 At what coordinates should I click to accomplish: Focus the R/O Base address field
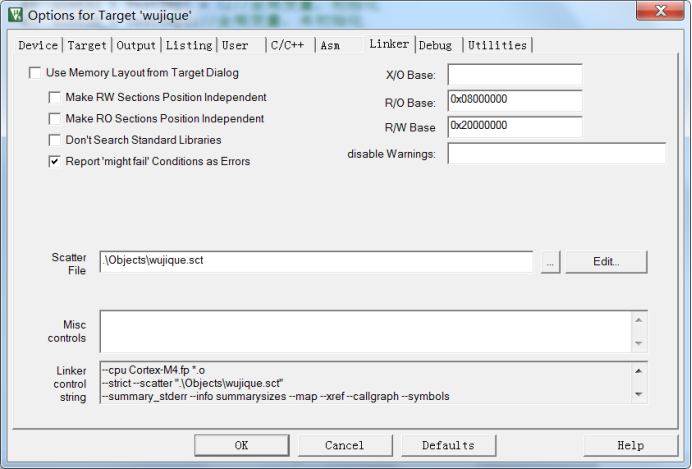[515, 101]
